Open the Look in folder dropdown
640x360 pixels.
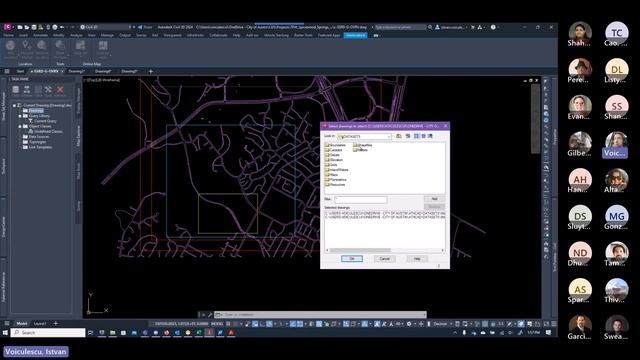[x=389, y=136]
